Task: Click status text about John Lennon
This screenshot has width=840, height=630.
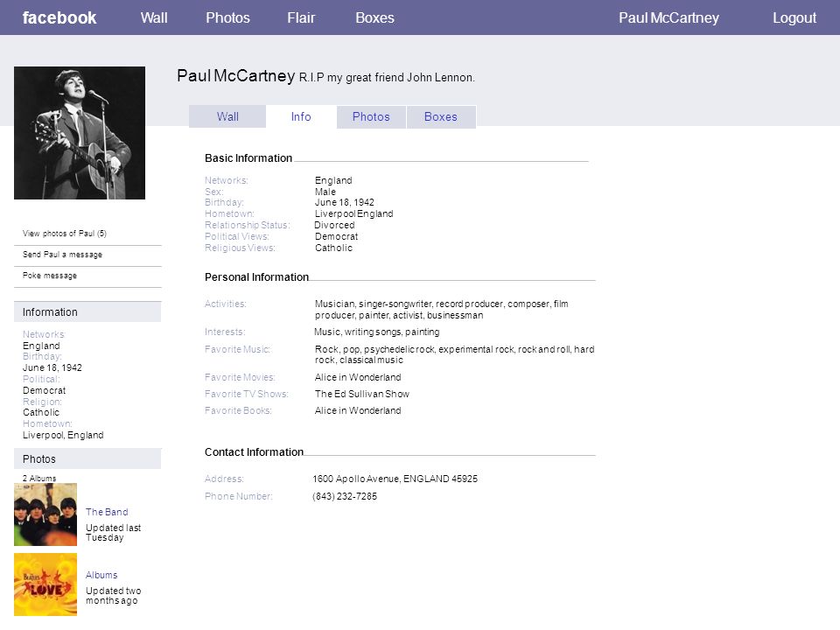Action: click(x=386, y=78)
